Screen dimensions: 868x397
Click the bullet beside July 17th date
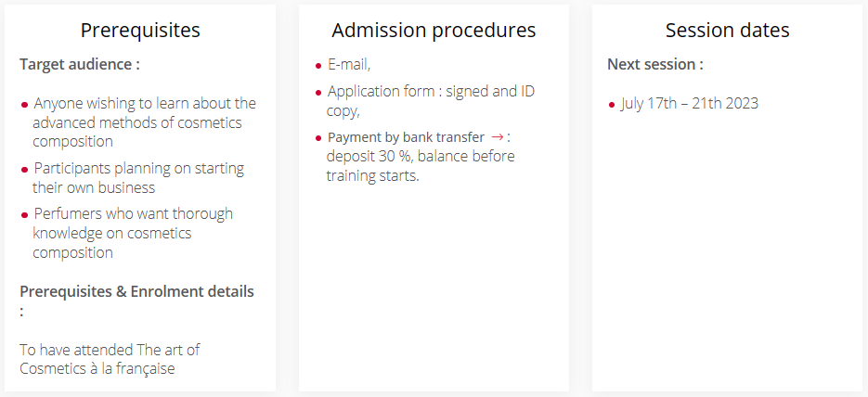coord(611,105)
